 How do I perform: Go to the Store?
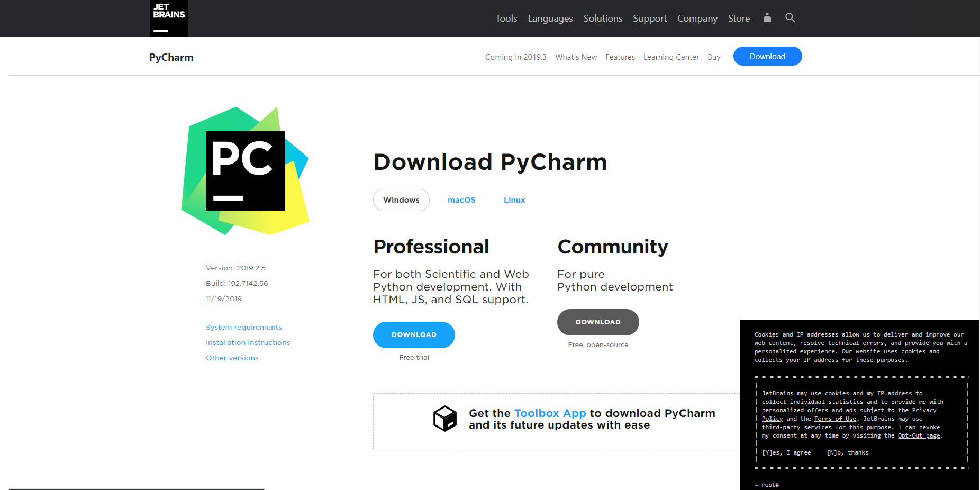pos(739,19)
